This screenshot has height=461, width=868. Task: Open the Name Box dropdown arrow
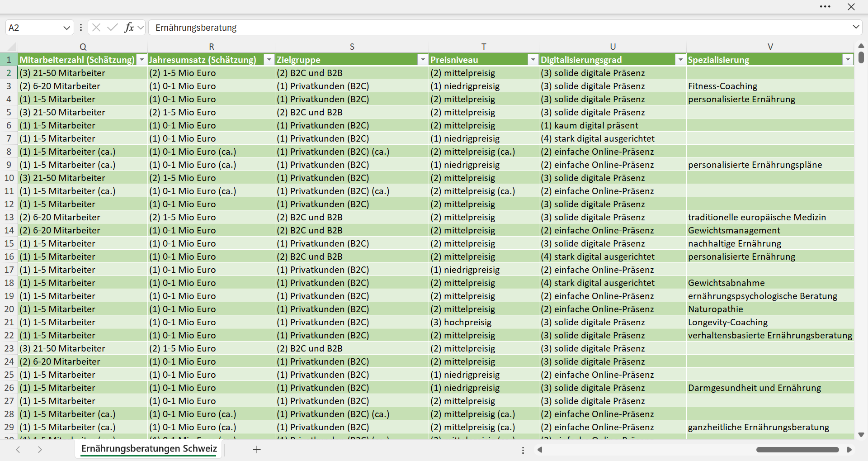(x=67, y=28)
